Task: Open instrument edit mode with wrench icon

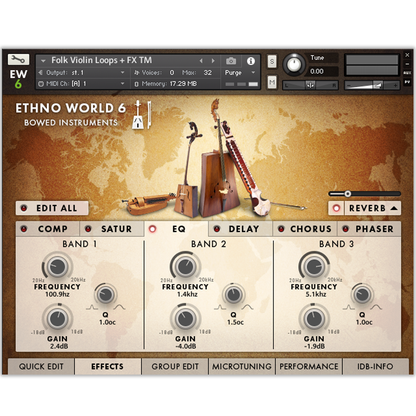Action: (18, 60)
